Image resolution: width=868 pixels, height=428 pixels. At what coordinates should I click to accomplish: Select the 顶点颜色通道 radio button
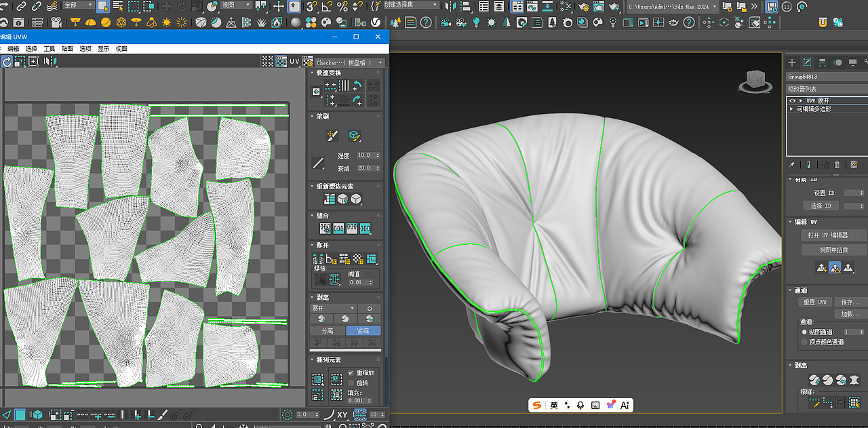805,343
